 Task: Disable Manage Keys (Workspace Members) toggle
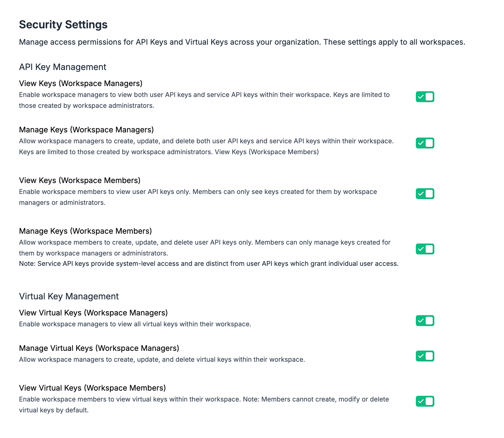425,249
